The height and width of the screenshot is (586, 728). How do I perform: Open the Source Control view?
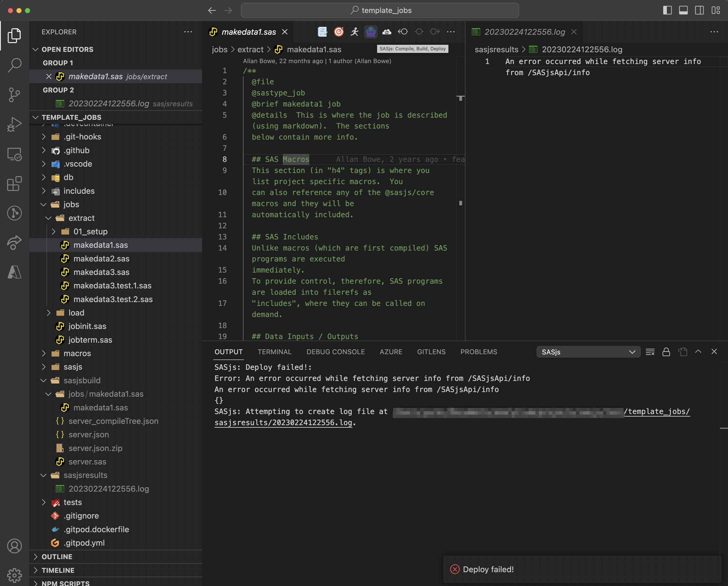[x=14, y=95]
